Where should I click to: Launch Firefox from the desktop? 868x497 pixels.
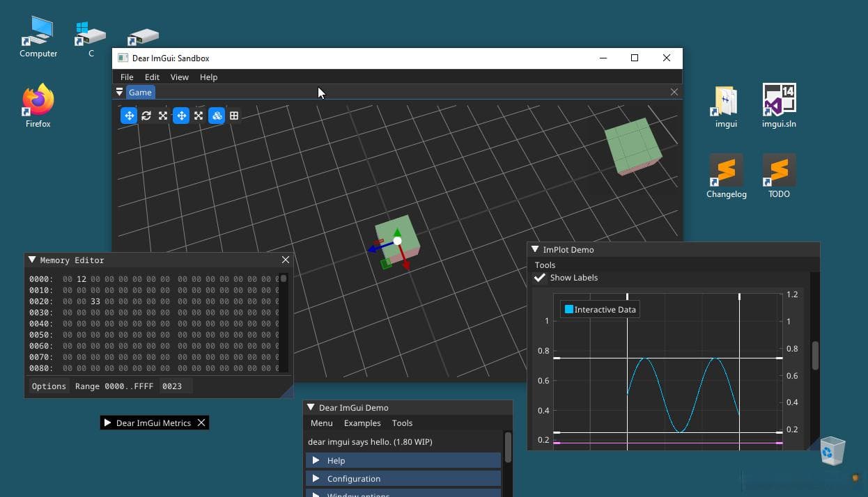click(38, 106)
